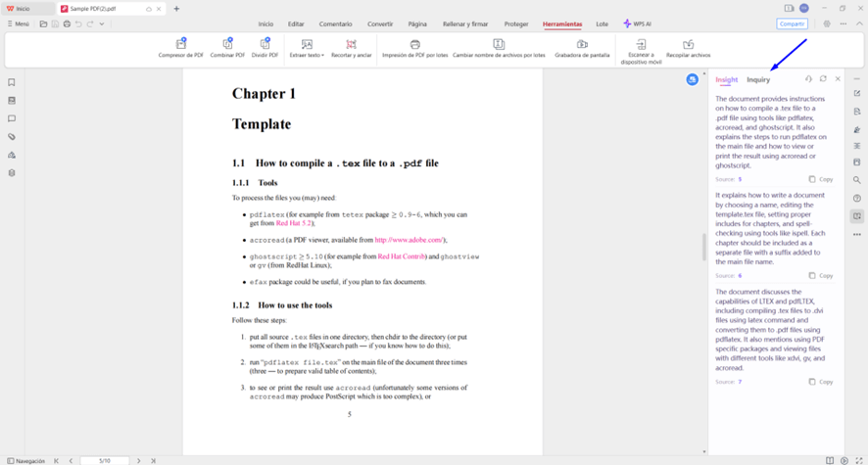Go to the first page
868x465 pixels.
(x=56, y=460)
